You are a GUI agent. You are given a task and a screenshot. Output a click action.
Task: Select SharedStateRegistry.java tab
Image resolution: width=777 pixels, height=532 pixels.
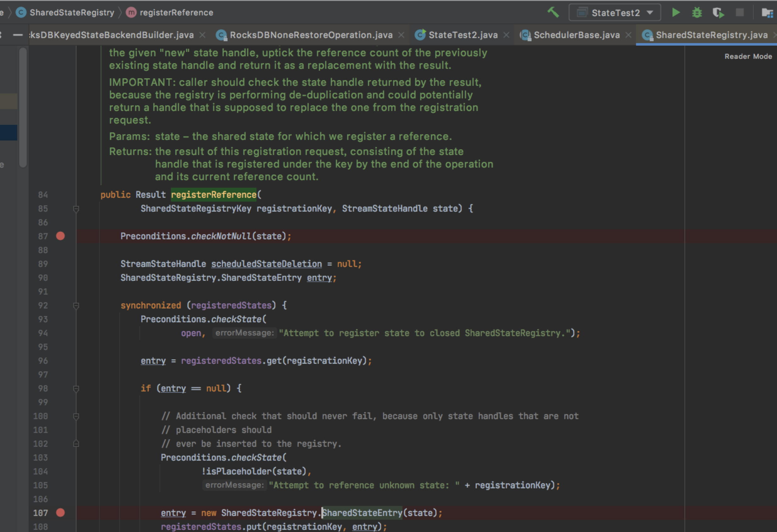point(712,35)
